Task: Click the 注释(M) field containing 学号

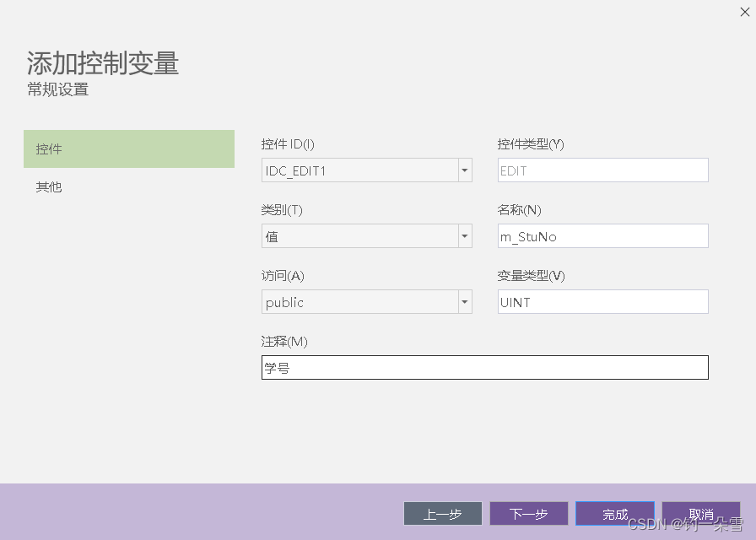Action: tap(484, 367)
